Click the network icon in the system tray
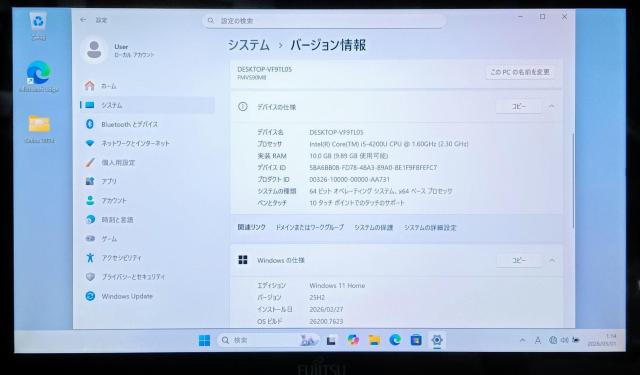 pyautogui.click(x=553, y=340)
